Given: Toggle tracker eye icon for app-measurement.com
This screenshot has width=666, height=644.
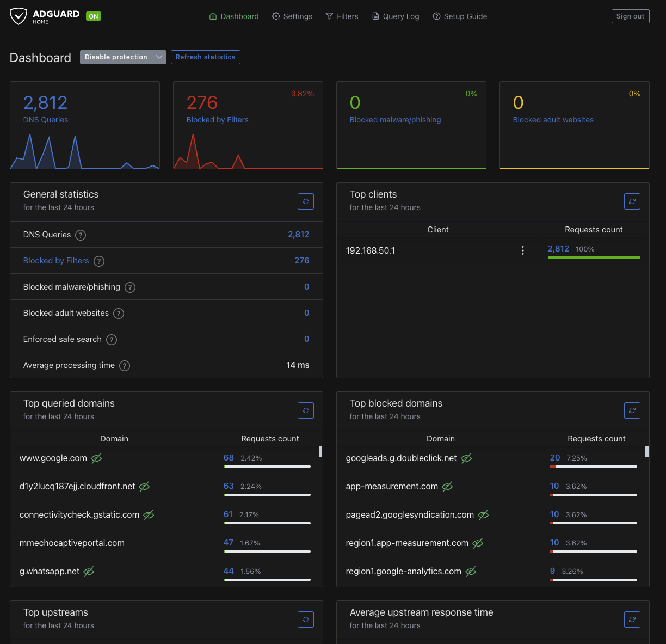Looking at the screenshot, I should tap(447, 487).
